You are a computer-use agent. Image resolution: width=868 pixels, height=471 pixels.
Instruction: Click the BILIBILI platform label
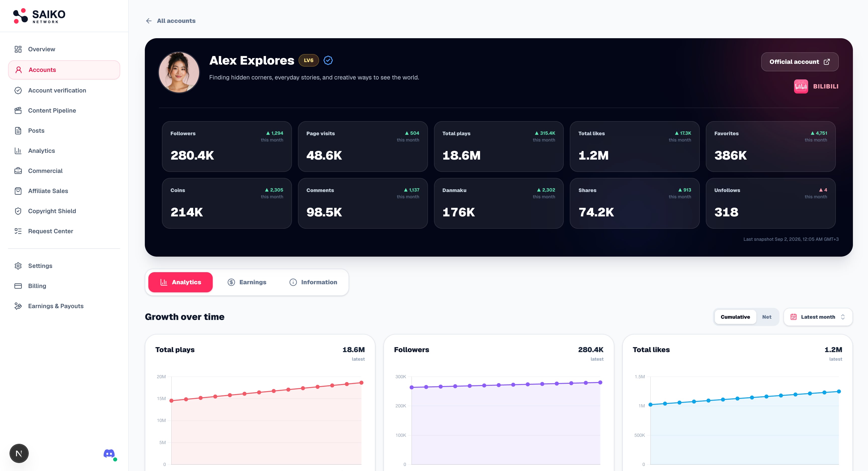[826, 86]
